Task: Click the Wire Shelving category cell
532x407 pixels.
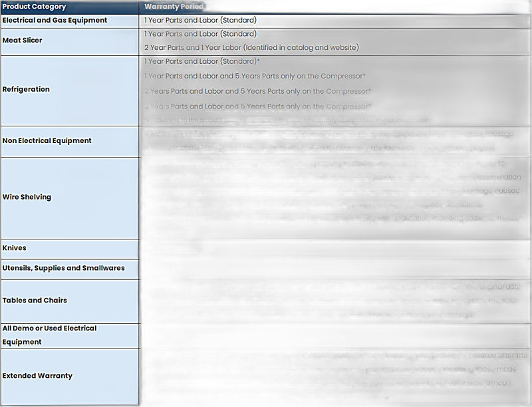Action: [70, 198]
